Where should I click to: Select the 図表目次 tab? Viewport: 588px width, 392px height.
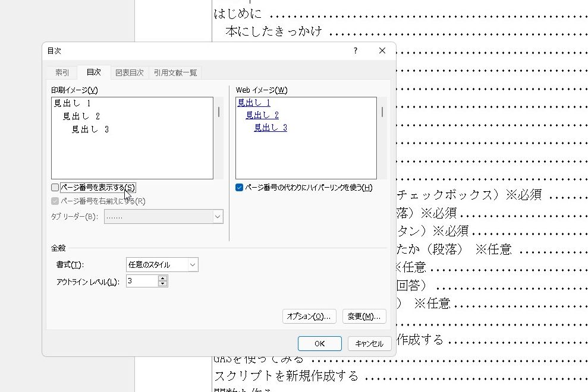129,72
